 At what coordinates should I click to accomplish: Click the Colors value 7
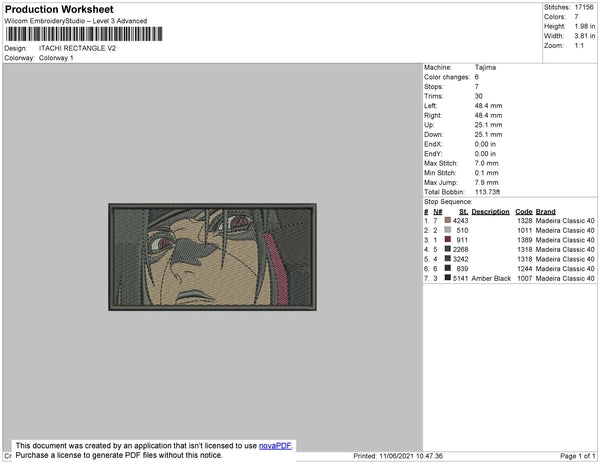(x=576, y=17)
